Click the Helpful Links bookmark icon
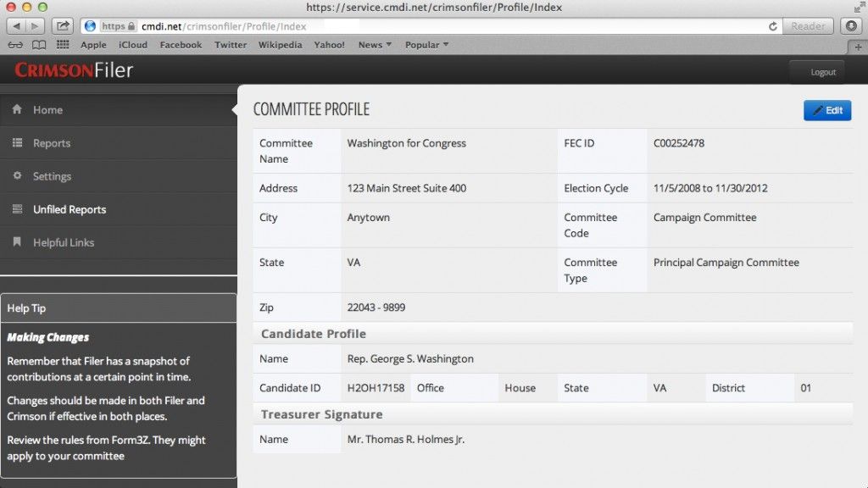This screenshot has width=868, height=488. (x=17, y=241)
